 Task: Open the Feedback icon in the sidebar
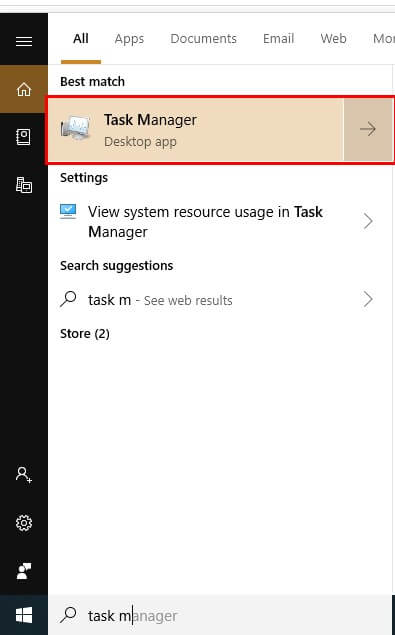point(24,571)
